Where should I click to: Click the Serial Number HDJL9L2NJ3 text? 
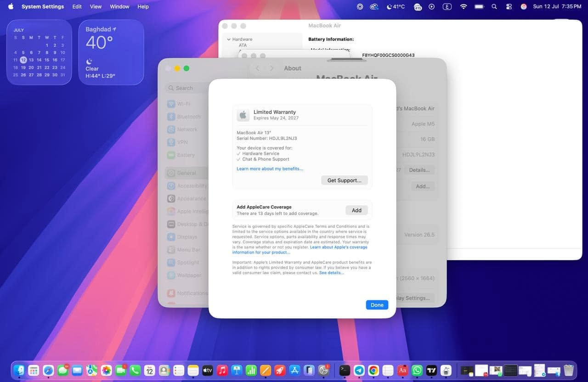tap(266, 138)
